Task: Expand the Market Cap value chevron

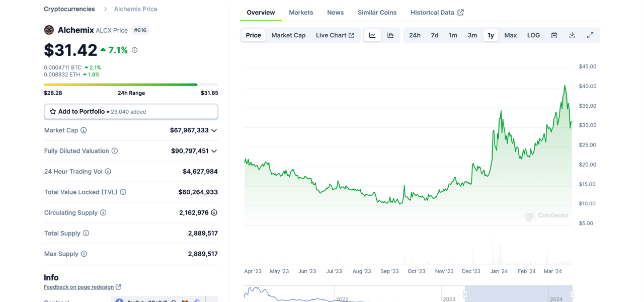Action: pyautogui.click(x=214, y=130)
